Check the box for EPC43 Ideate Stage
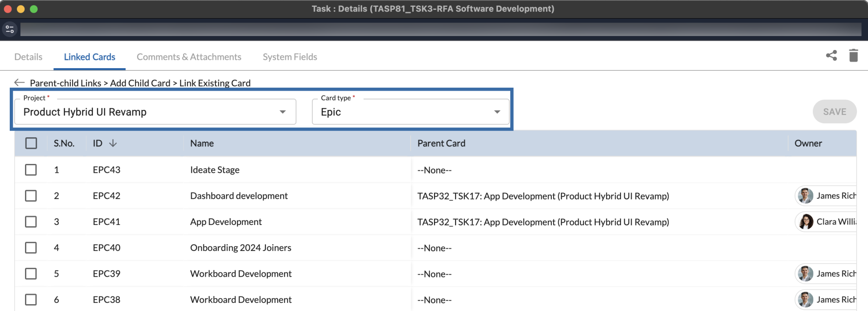This screenshot has width=868, height=311. [31, 170]
